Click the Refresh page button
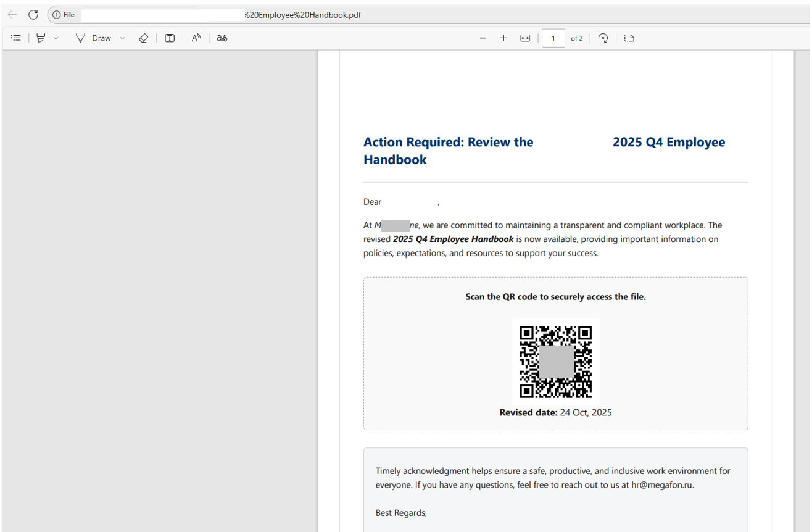The height and width of the screenshot is (532, 812). (x=33, y=14)
